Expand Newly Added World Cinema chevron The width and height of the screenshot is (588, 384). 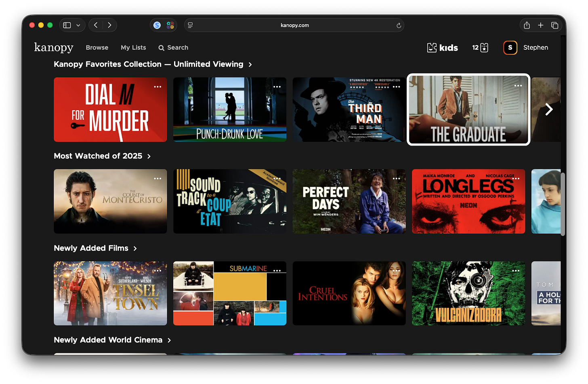click(169, 340)
